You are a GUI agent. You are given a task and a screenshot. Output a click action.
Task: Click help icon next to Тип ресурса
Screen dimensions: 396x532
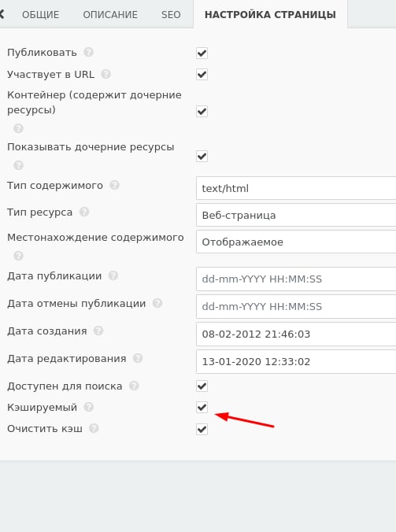click(x=84, y=212)
